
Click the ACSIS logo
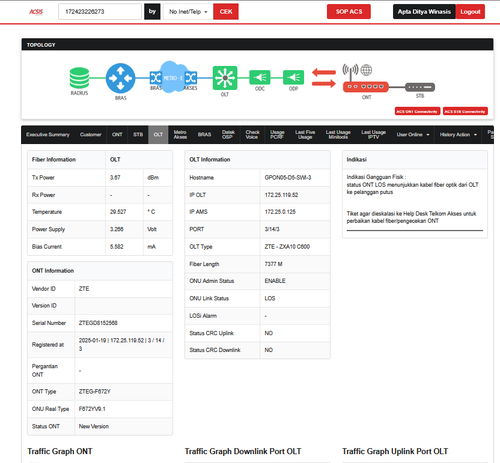click(x=36, y=12)
